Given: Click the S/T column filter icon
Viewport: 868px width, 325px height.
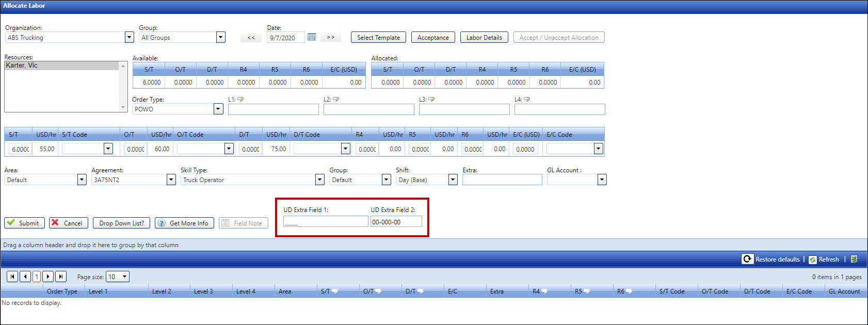Looking at the screenshot, I should tap(335, 291).
